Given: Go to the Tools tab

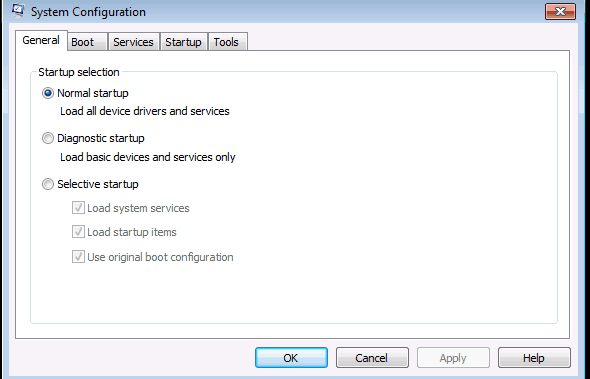Looking at the screenshot, I should 227,42.
